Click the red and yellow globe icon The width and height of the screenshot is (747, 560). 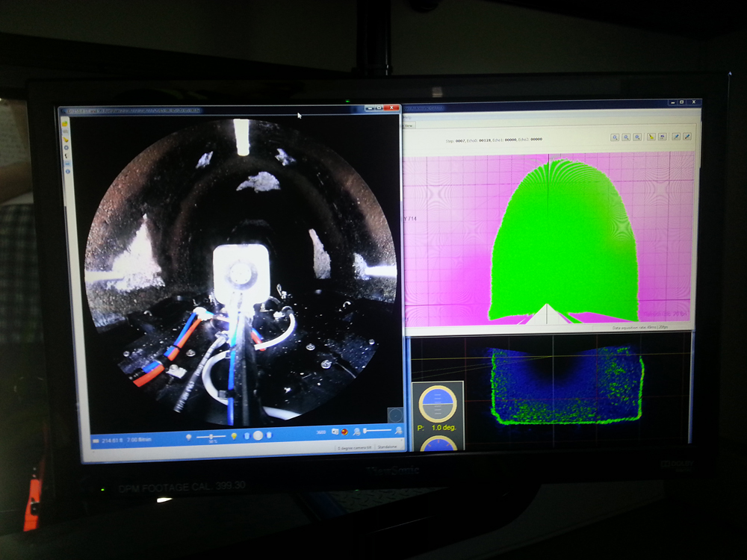(x=346, y=432)
